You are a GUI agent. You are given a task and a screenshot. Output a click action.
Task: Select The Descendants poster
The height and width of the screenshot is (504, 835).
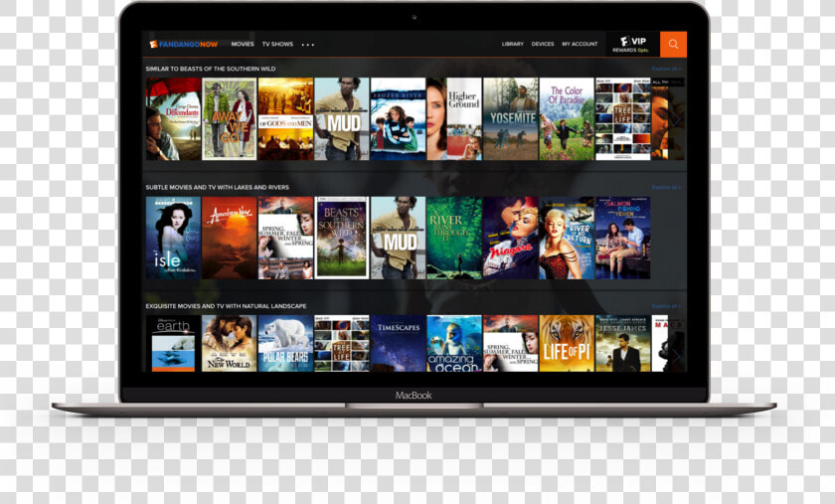point(173,119)
